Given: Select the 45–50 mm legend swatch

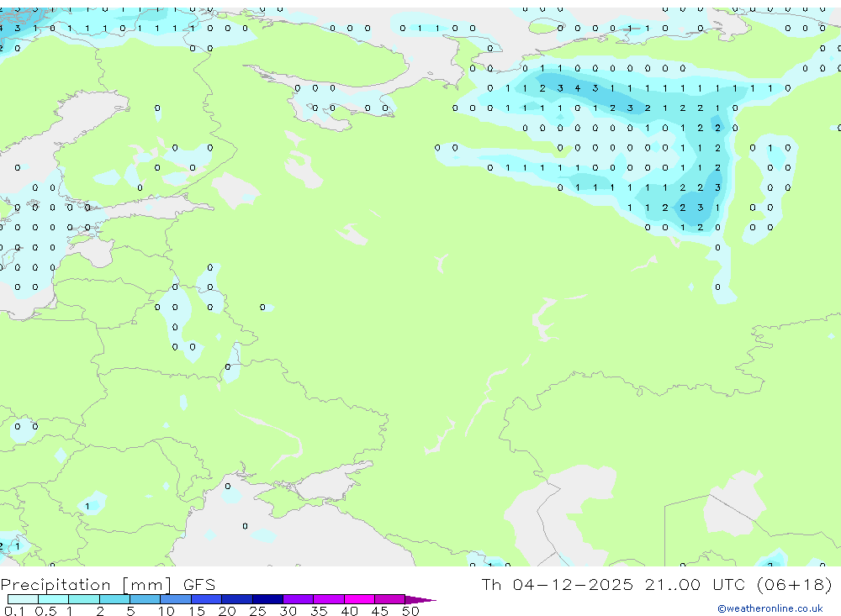Looking at the screenshot, I should 390,599.
